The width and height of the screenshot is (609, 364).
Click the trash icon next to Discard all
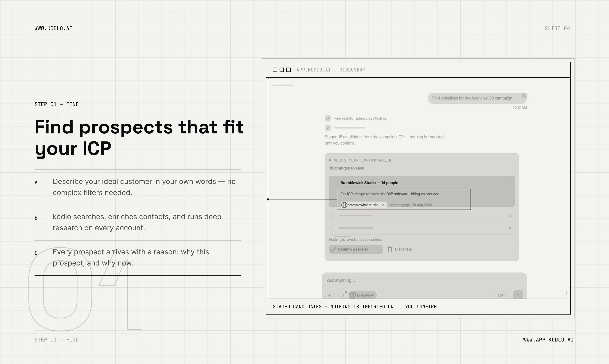coord(390,249)
